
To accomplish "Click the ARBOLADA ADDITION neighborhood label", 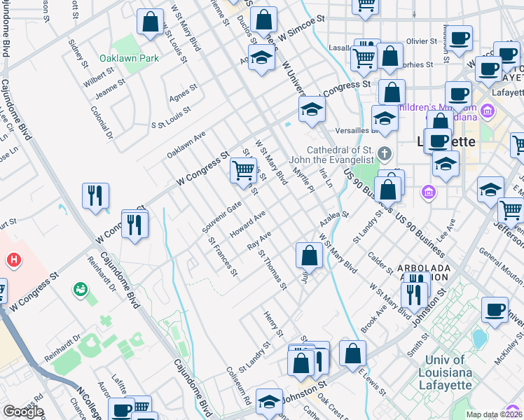I will coord(424,272).
